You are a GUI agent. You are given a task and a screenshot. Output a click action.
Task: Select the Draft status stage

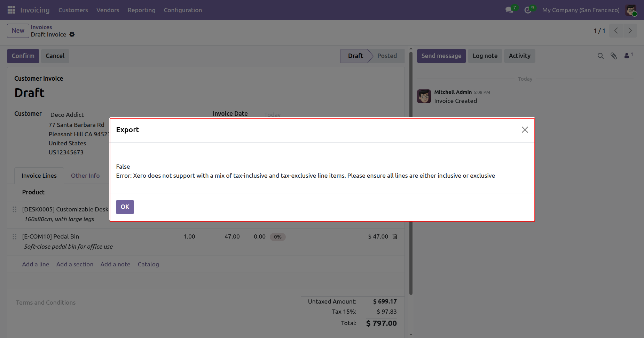[x=355, y=56]
